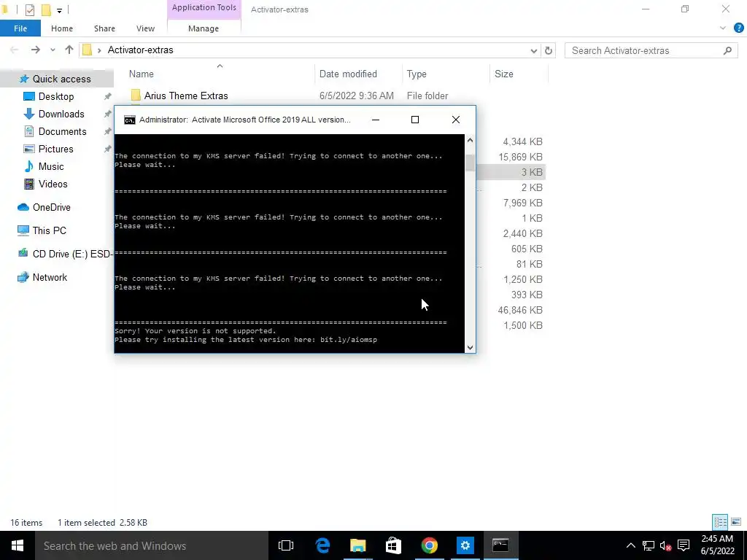Open the File ribbon tab
The image size is (747, 560).
click(x=20, y=28)
